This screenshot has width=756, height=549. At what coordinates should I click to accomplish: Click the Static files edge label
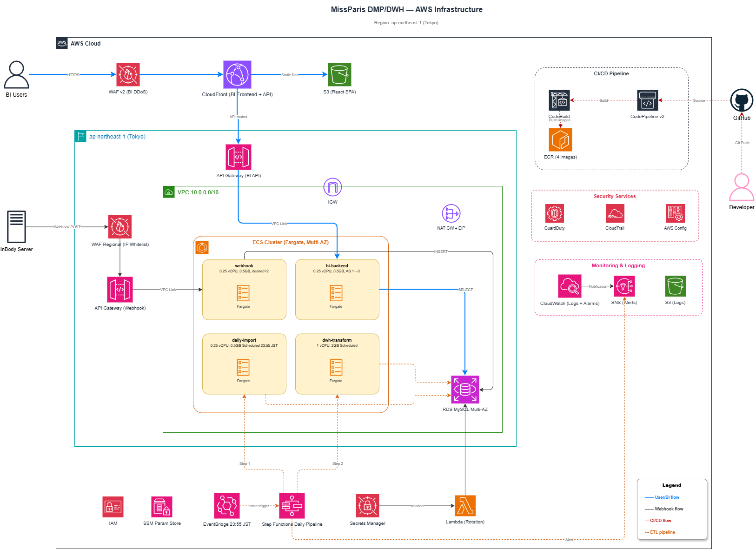point(290,75)
